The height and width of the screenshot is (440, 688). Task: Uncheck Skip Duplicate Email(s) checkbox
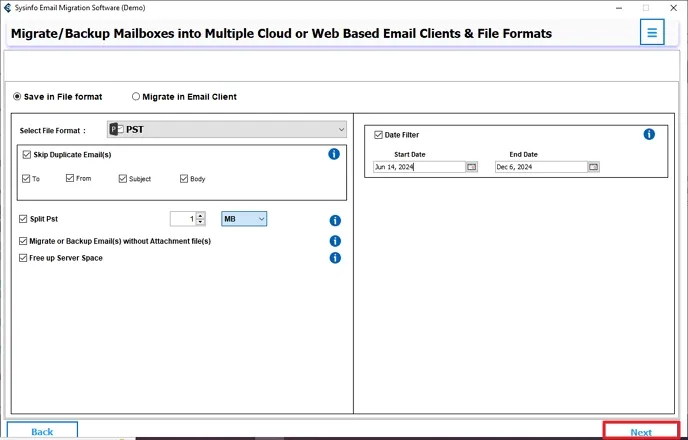(25, 155)
